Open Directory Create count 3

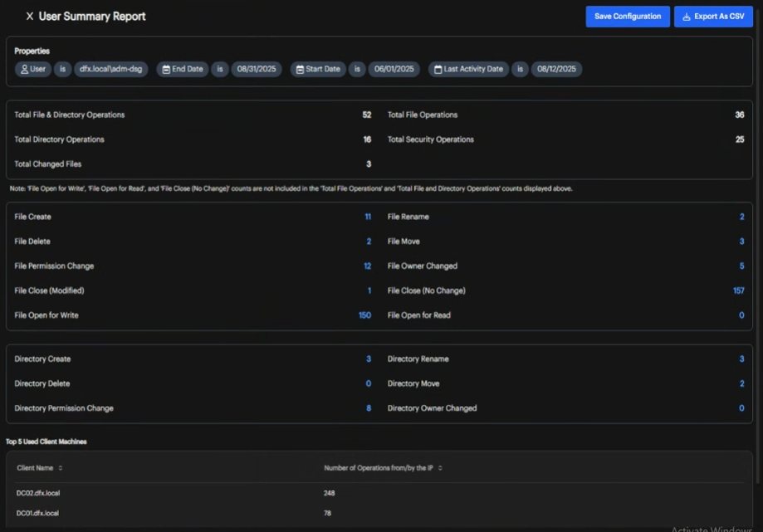[x=369, y=359]
